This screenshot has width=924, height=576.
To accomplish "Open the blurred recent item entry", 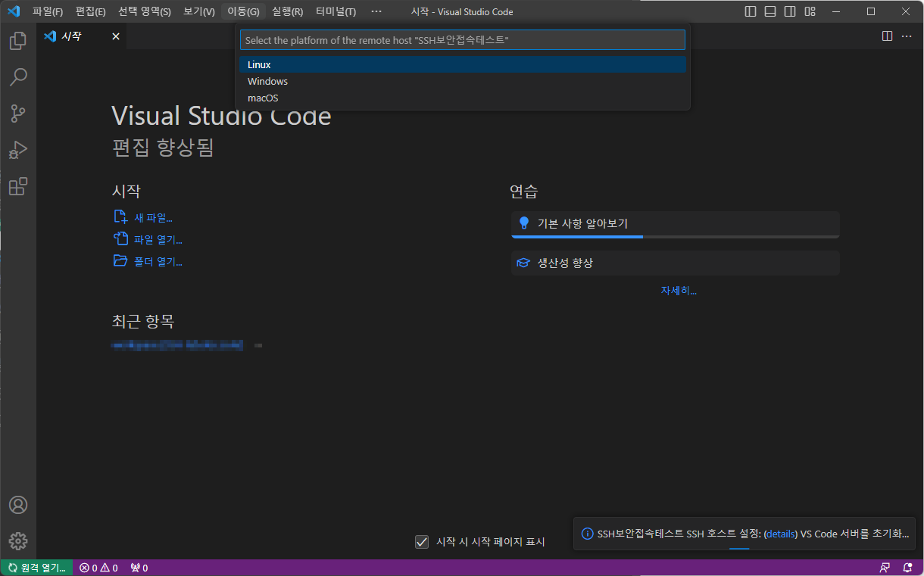I will point(177,345).
